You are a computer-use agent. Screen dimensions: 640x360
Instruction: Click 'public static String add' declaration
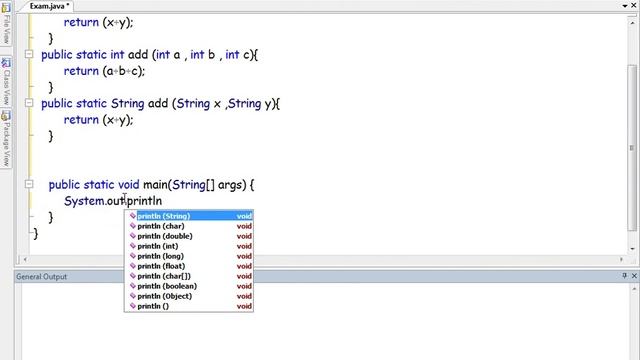point(160,104)
